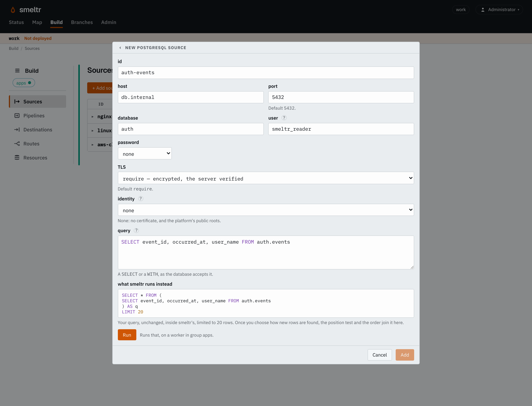532x406 pixels.
Task: Click the Pipelines icon in sidebar
Action: pyautogui.click(x=17, y=116)
